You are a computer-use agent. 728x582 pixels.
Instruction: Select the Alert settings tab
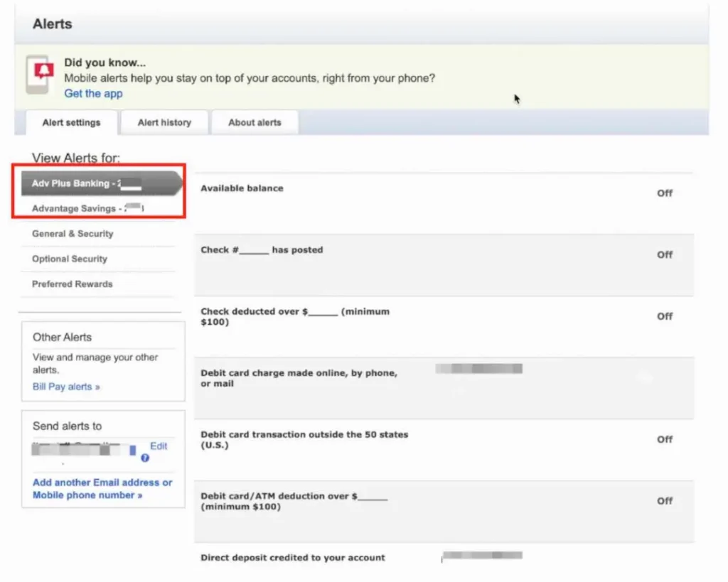[71, 122]
